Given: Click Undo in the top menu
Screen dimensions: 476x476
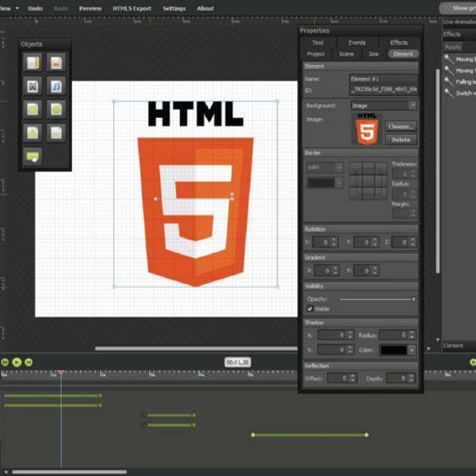Looking at the screenshot, I should [35, 8].
